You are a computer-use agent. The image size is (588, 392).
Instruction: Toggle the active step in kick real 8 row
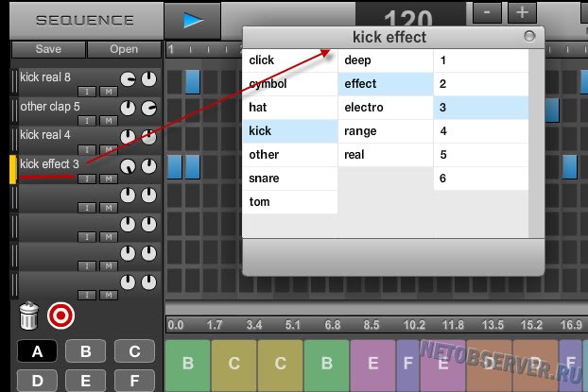tap(192, 81)
